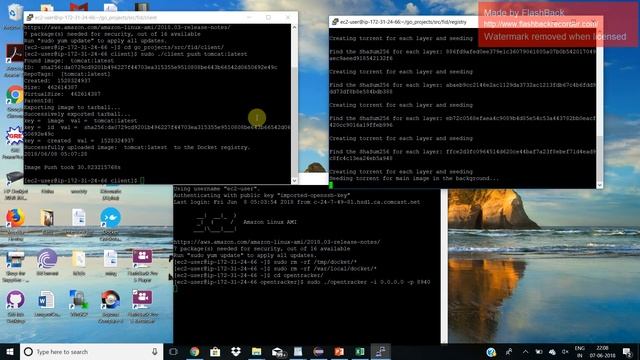Open File Explorer from the taskbar
640x360 pixels.
256,351
